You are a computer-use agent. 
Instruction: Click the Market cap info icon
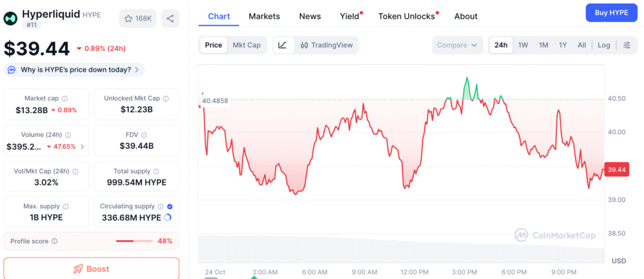tap(65, 99)
